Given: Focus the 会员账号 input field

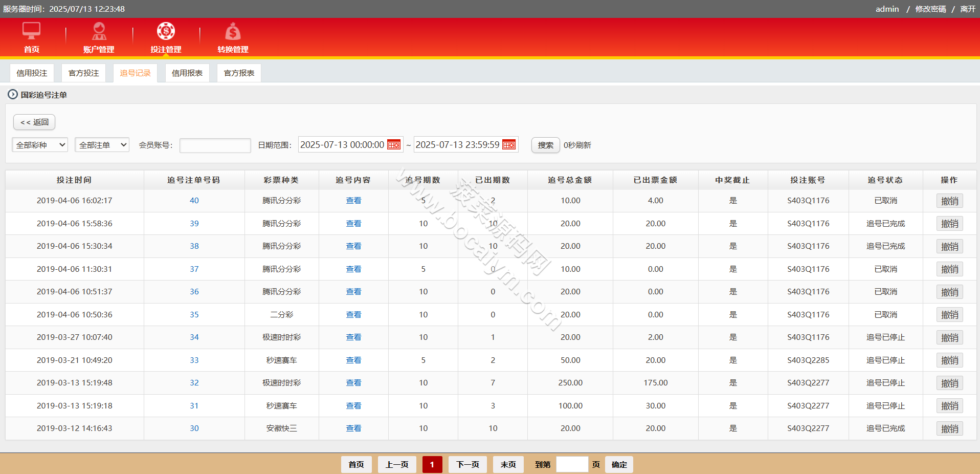Looking at the screenshot, I should pyautogui.click(x=215, y=145).
